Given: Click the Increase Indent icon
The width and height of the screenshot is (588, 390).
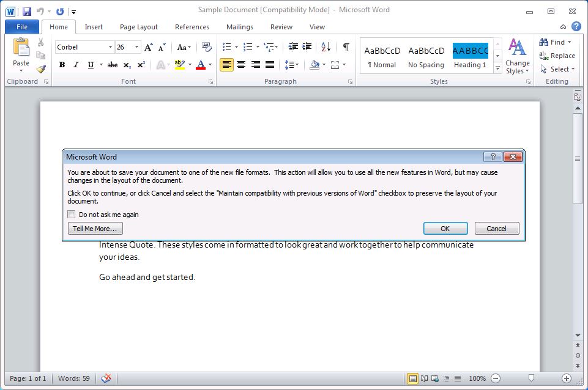Looking at the screenshot, I should tap(307, 47).
